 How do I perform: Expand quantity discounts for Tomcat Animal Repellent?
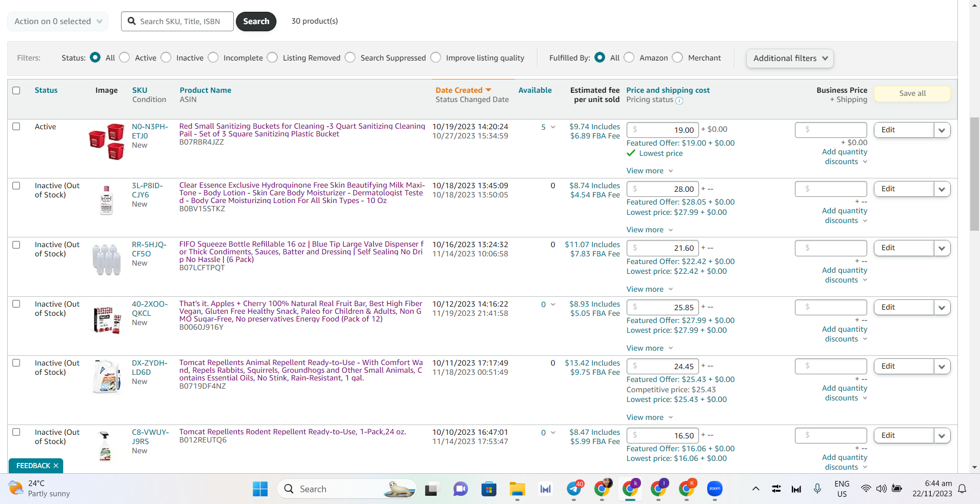tap(845, 393)
